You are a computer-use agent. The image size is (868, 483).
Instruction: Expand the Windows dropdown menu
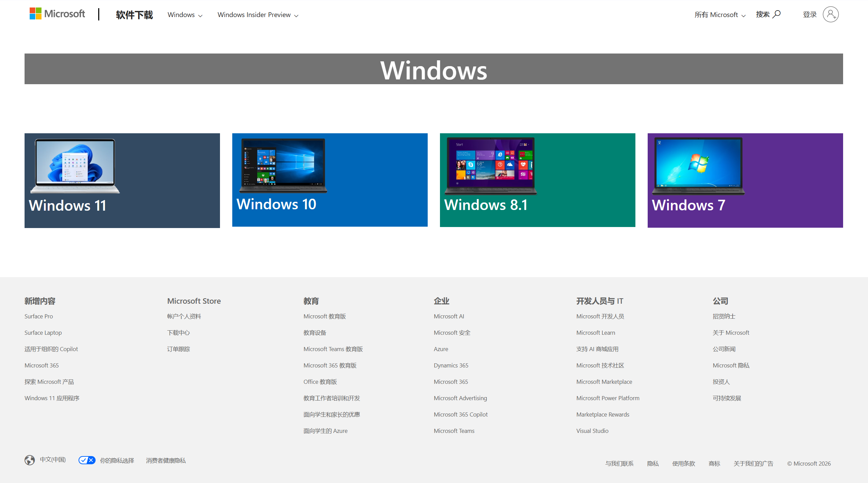(185, 15)
